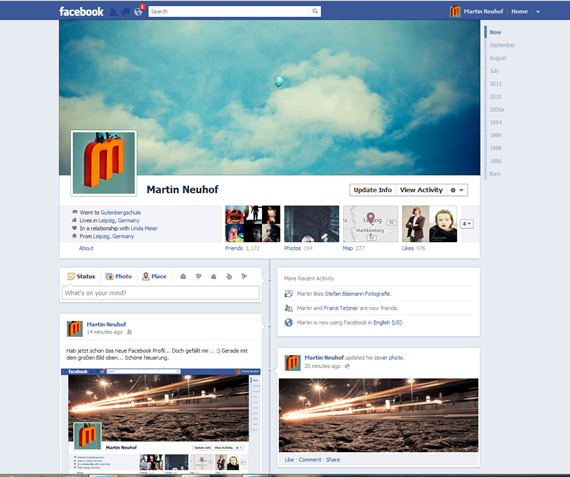Jump to 2010 on the timeline

point(495,96)
